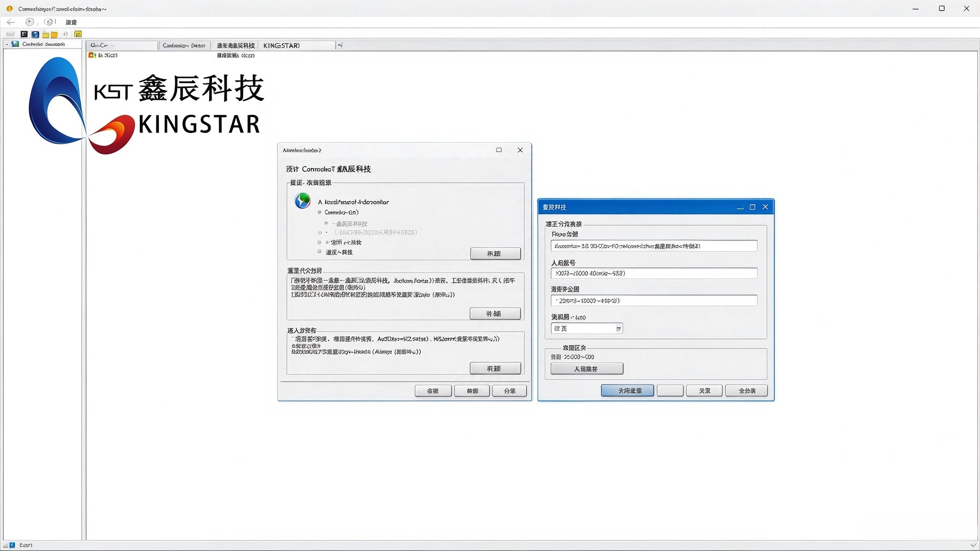Click the yellow note toolbar icon
The width and height of the screenshot is (980, 551).
point(78,34)
